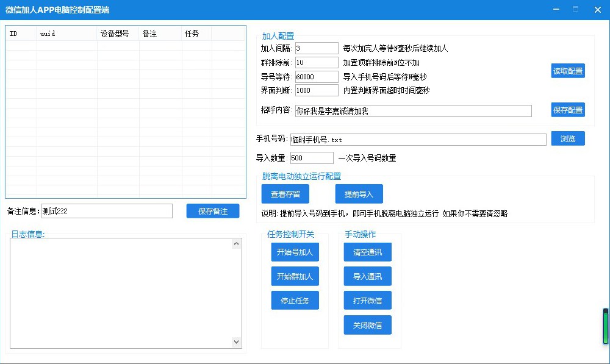Click 清空通讯 to clear contacts
Image resolution: width=610 pixels, height=364 pixels.
click(x=367, y=252)
